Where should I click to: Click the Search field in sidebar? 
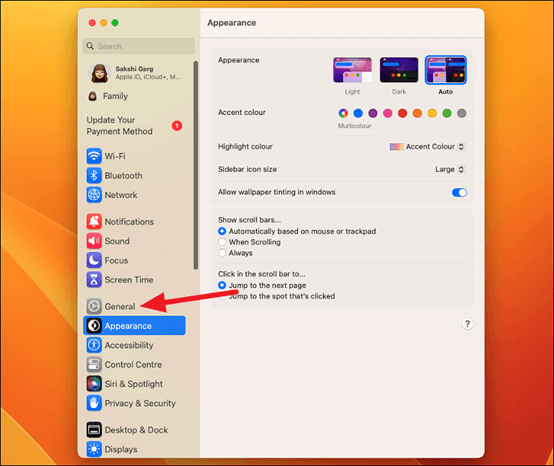138,46
